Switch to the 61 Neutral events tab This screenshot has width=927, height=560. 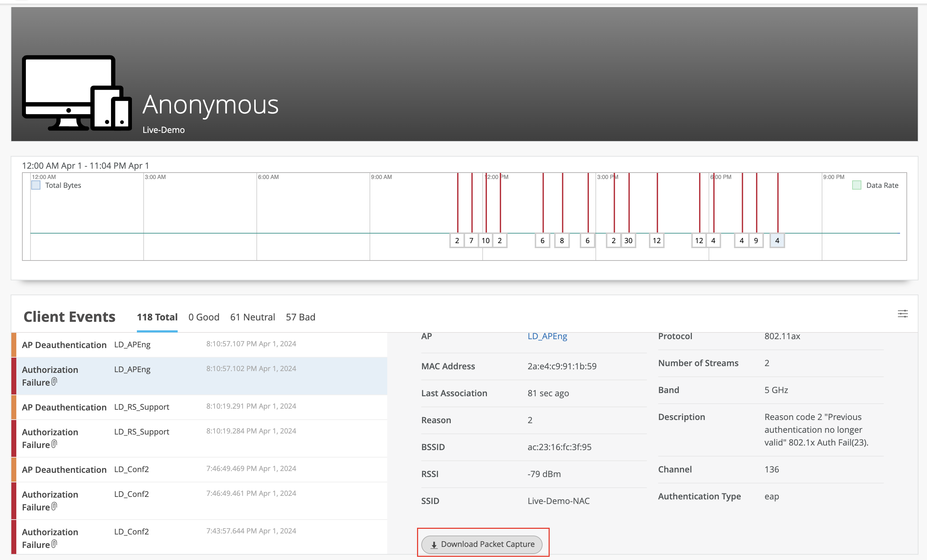click(x=252, y=317)
